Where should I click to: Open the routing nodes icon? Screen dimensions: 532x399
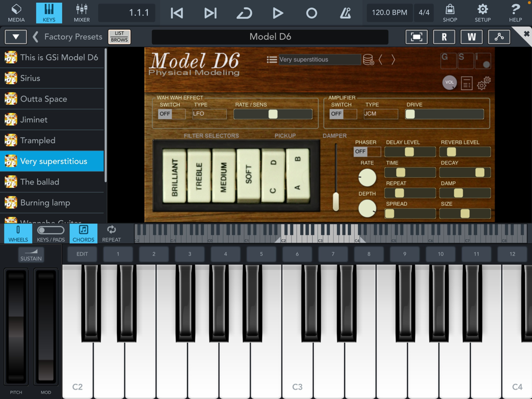coord(499,37)
